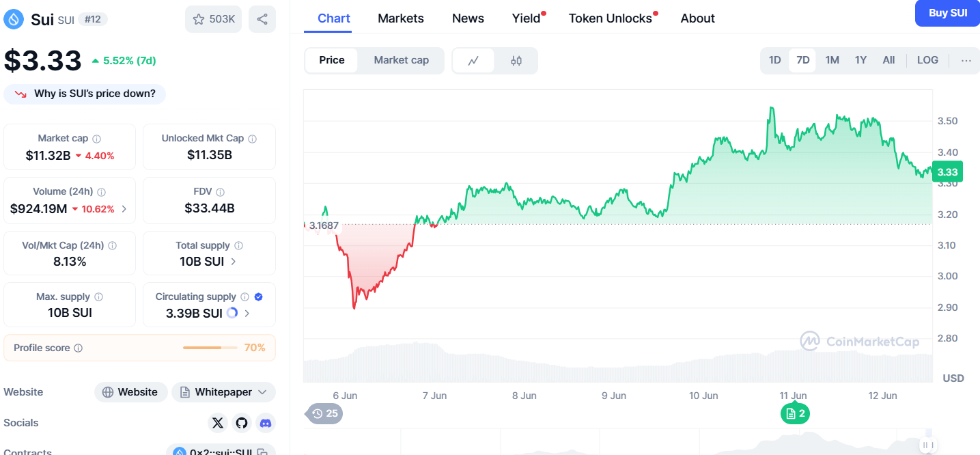This screenshot has width=980, height=455.
Task: Open 'Why is SUI's price down?' link
Action: click(x=85, y=94)
